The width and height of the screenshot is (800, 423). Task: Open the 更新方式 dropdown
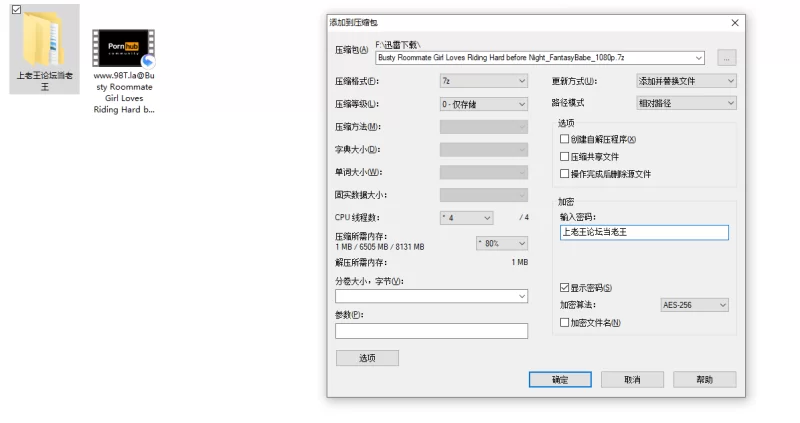coord(686,81)
